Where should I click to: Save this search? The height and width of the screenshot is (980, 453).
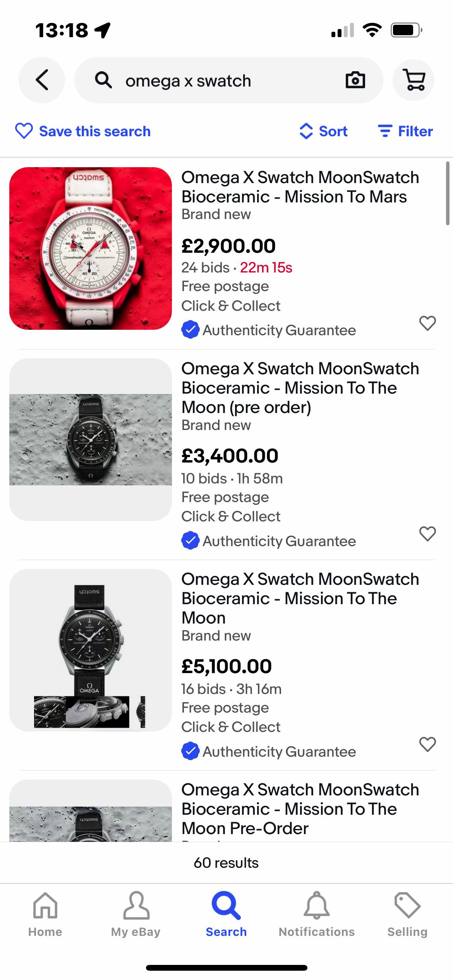coord(83,131)
